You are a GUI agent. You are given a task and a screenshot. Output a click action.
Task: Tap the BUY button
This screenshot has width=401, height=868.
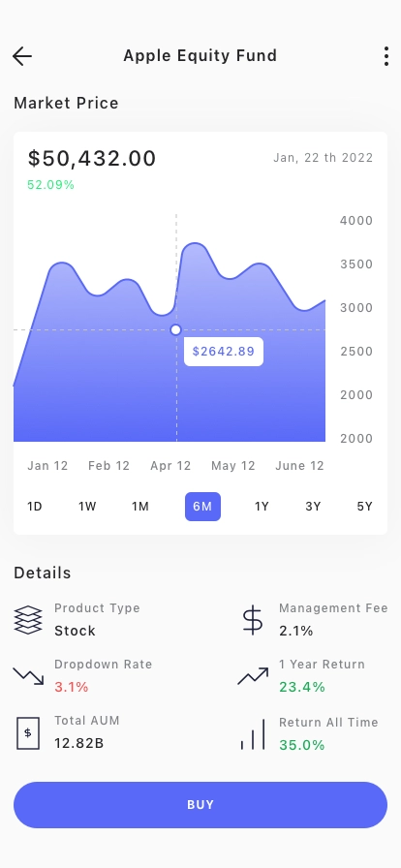click(x=200, y=805)
